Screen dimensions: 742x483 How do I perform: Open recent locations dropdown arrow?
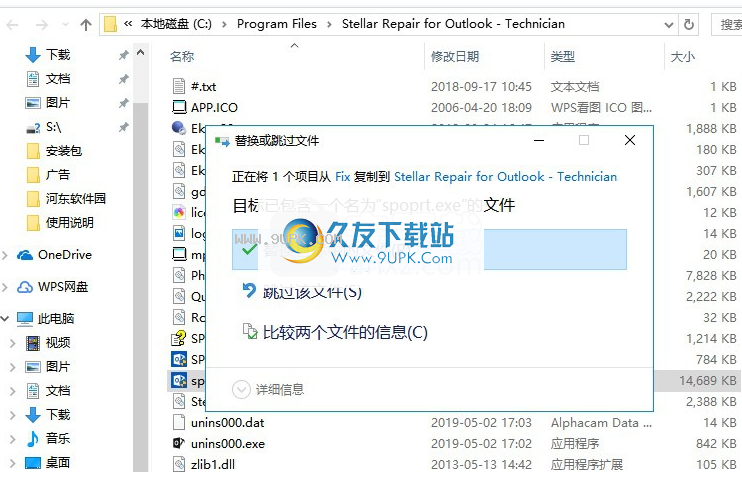point(65,24)
